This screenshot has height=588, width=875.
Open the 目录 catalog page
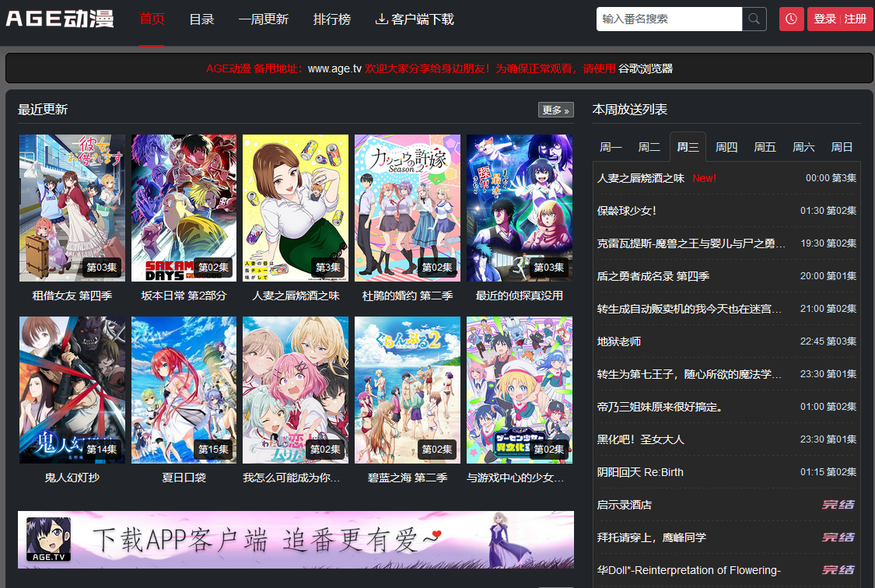[x=201, y=19]
